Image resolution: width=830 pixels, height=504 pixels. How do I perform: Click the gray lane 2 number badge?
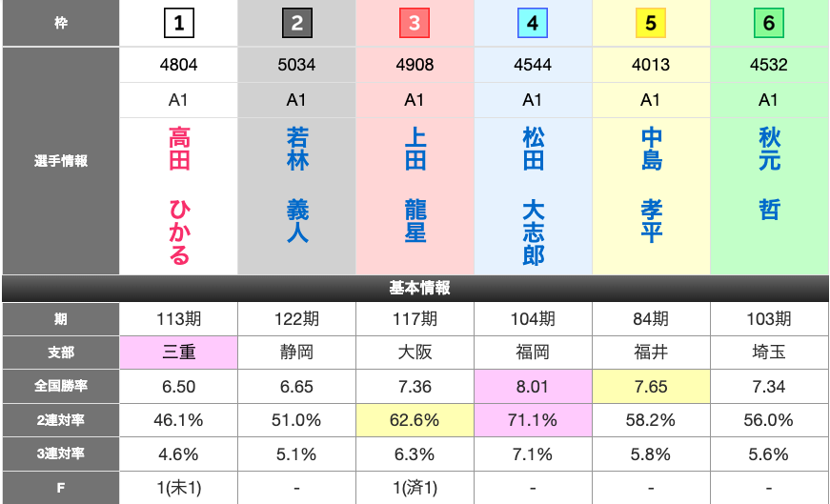click(297, 23)
